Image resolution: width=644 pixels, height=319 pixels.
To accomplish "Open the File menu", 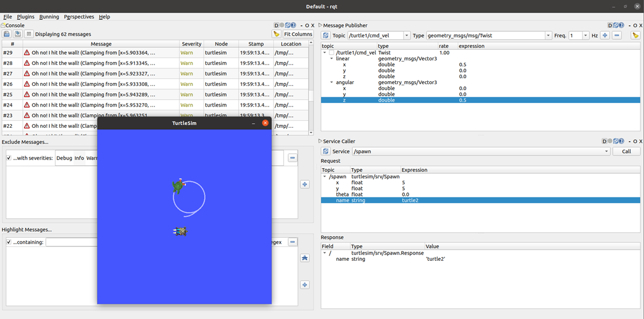I will [x=7, y=17].
